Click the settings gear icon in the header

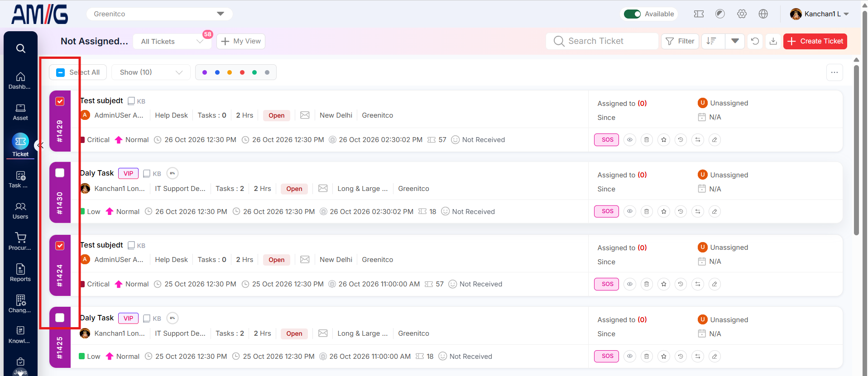coord(742,14)
